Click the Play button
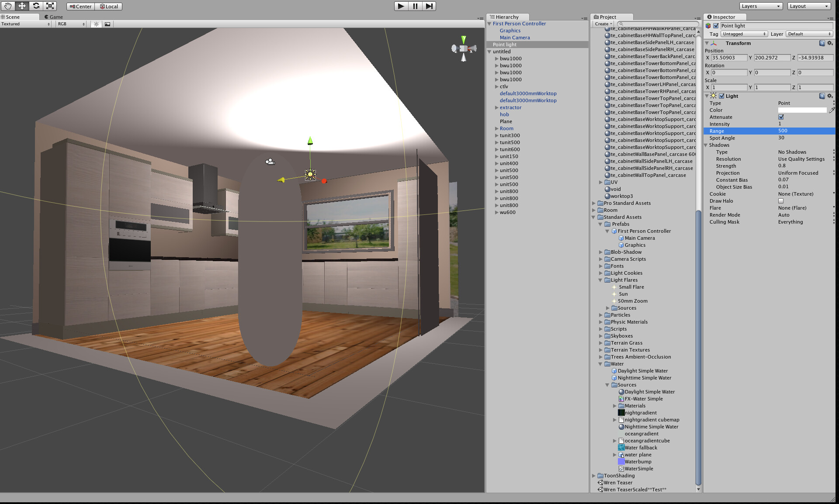The image size is (839, 504). 401,6
